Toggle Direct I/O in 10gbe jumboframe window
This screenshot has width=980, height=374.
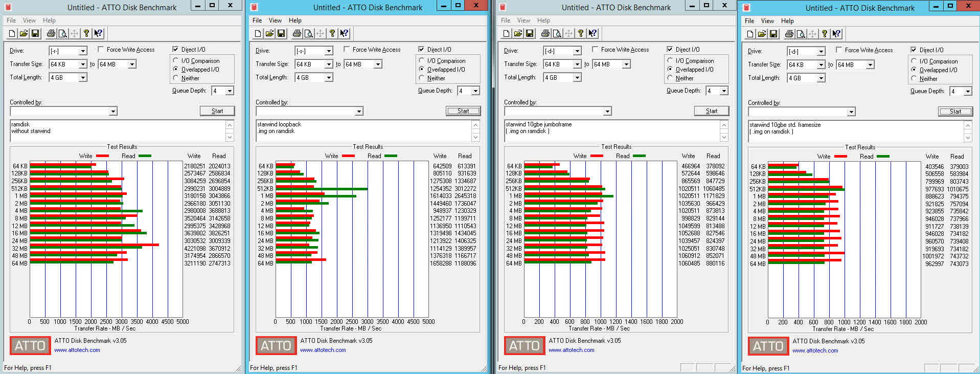[x=670, y=49]
